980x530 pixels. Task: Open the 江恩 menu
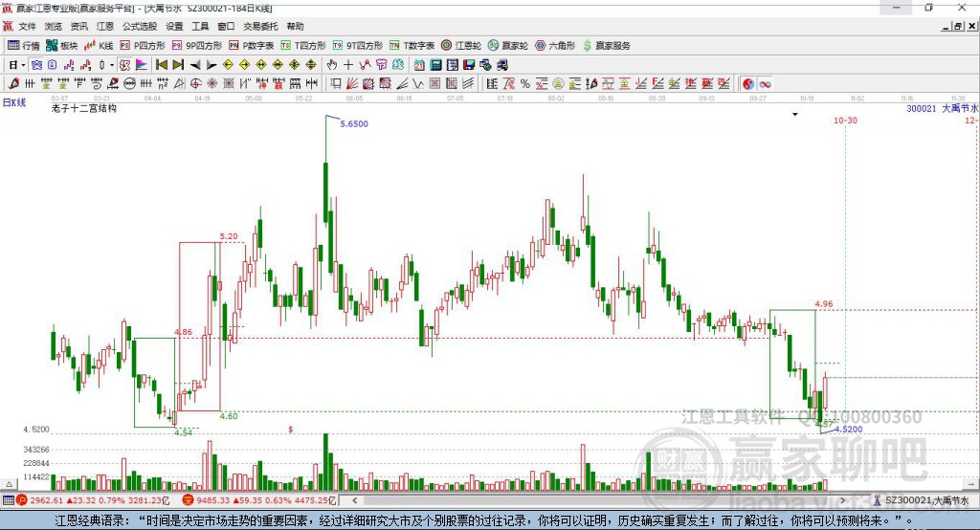(105, 26)
